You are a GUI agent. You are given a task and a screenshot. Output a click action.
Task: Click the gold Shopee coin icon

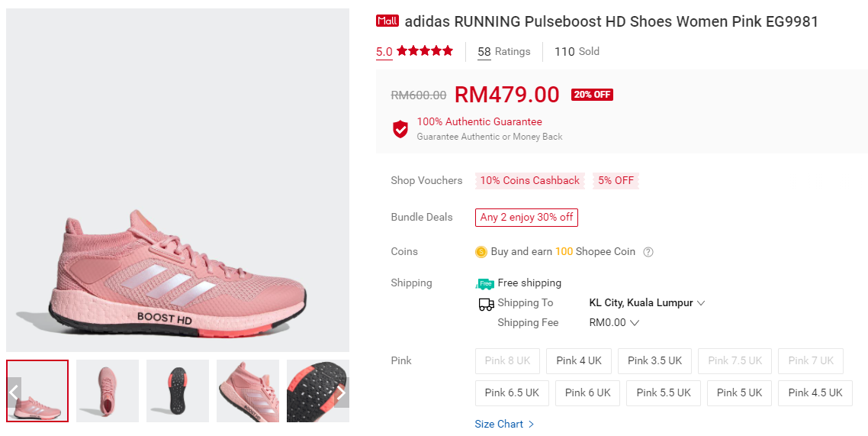click(481, 252)
